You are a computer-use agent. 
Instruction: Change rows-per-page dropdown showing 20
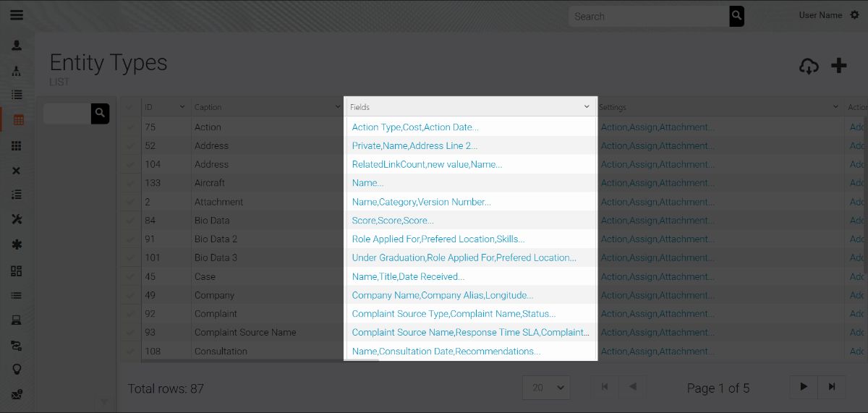pyautogui.click(x=546, y=388)
